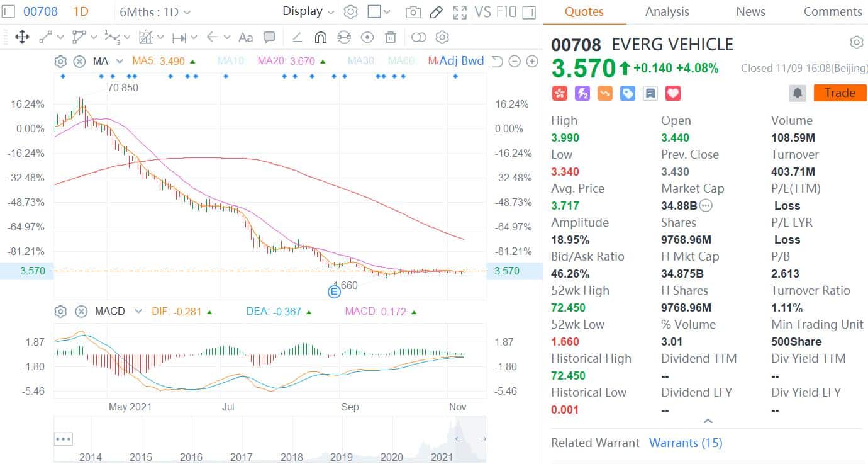
Task: Enable the magnet snapping tool
Action: 320,37
